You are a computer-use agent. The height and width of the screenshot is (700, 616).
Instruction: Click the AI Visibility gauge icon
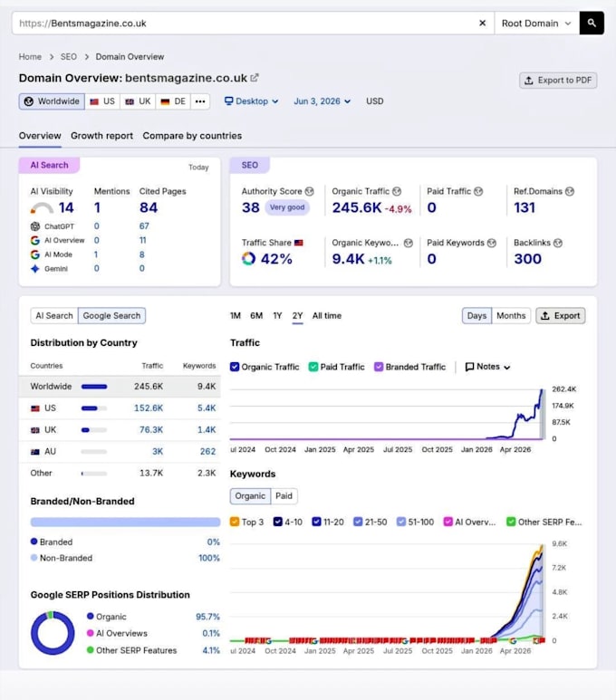point(42,208)
